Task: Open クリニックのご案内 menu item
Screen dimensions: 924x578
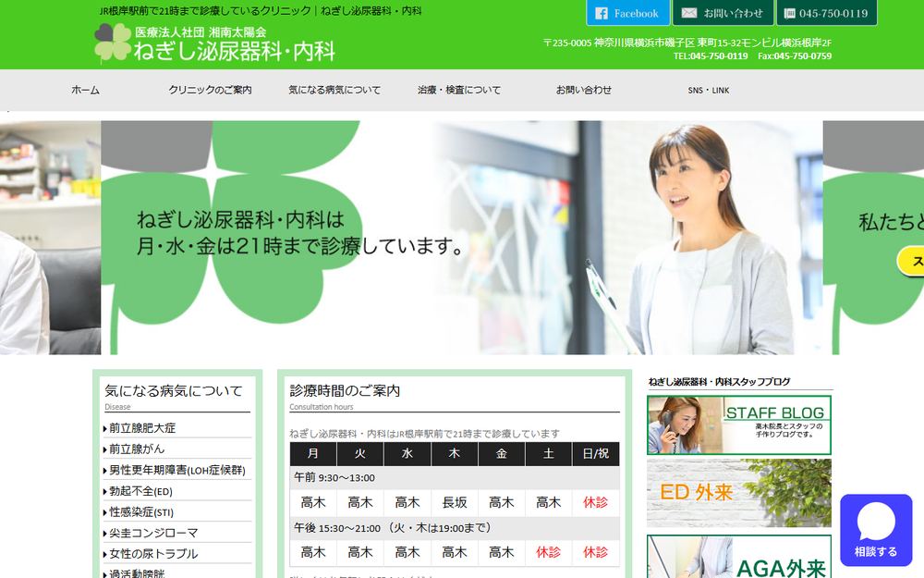Action: coord(210,91)
